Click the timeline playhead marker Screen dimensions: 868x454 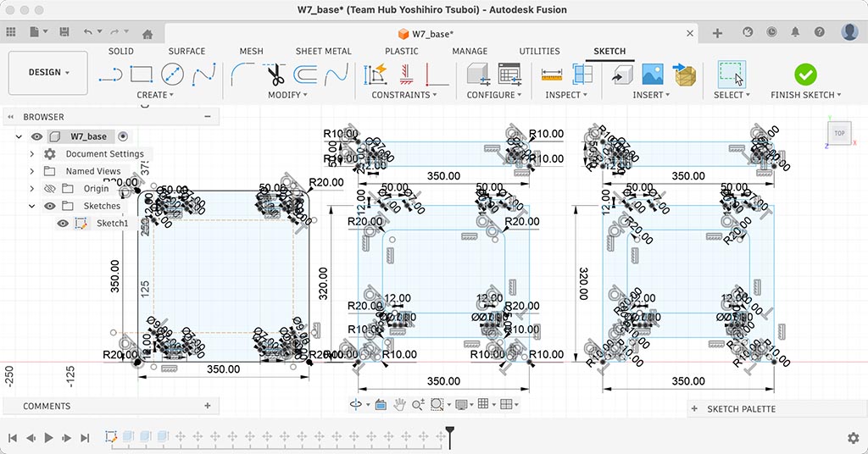pos(450,436)
